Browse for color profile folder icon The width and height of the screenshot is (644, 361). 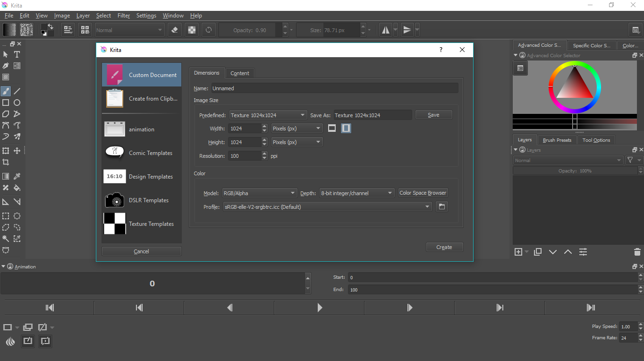click(441, 206)
